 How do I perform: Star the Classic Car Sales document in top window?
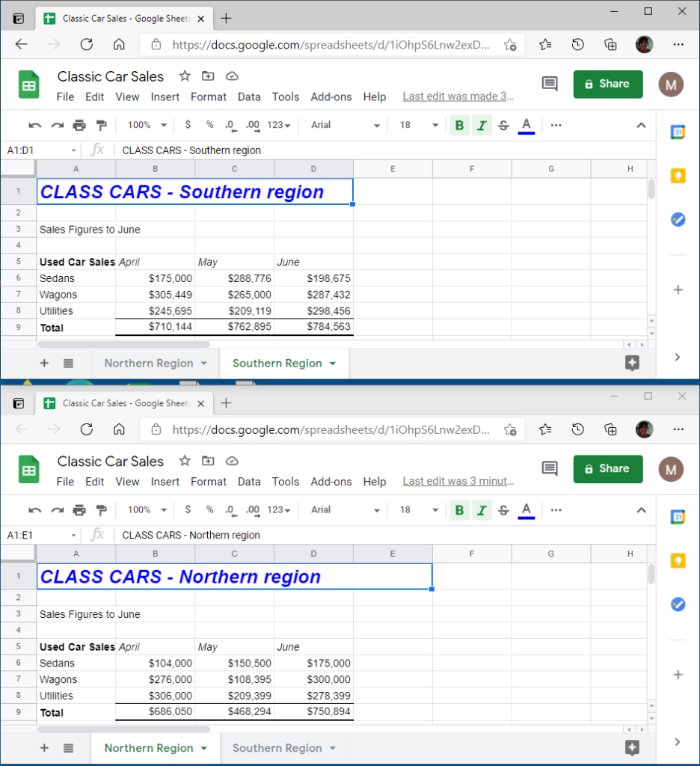185,76
